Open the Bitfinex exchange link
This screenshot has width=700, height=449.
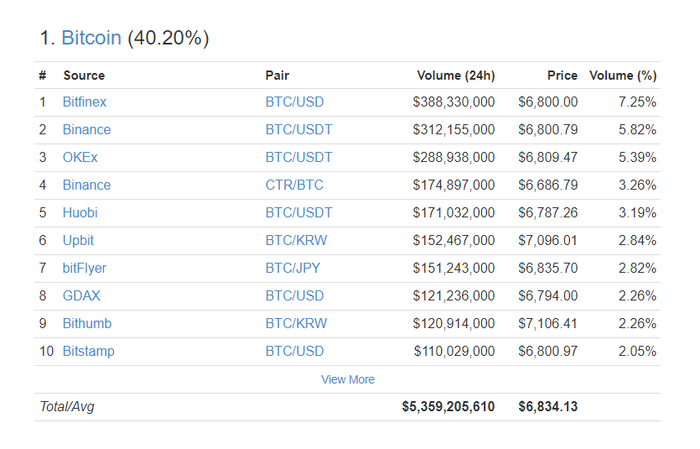tap(84, 102)
